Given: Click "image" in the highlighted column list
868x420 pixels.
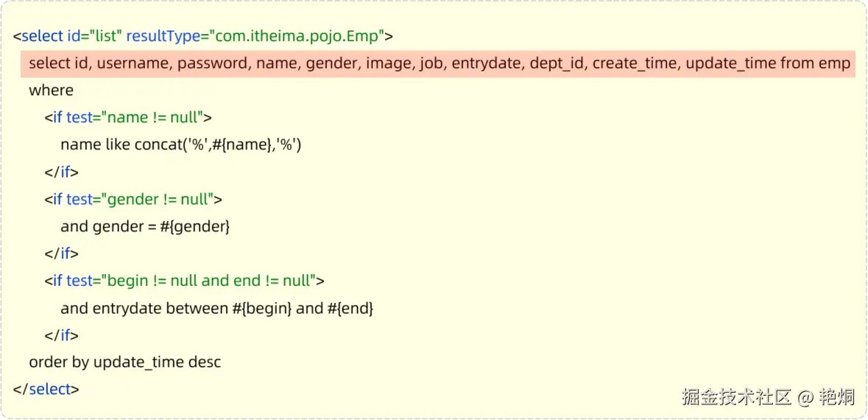Looking at the screenshot, I should coord(389,63).
